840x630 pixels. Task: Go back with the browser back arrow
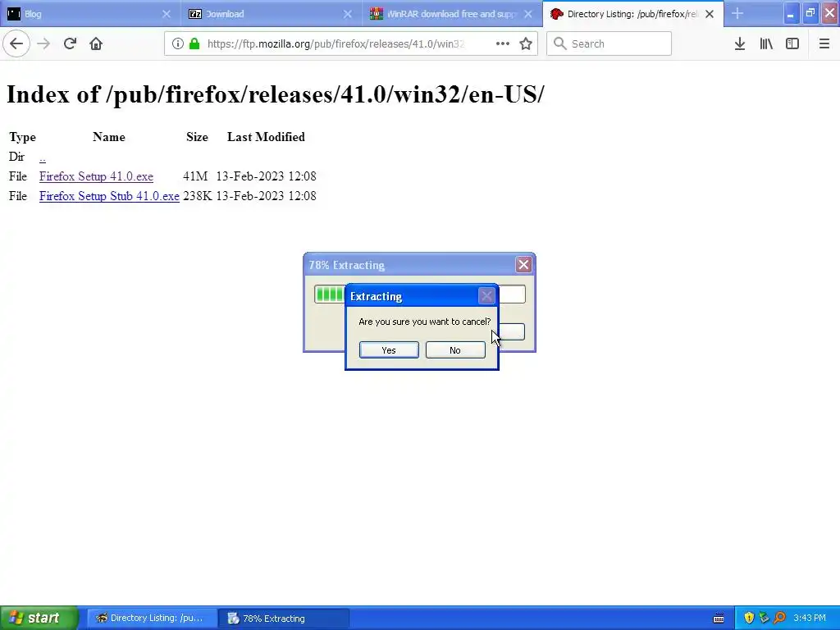pyautogui.click(x=16, y=43)
